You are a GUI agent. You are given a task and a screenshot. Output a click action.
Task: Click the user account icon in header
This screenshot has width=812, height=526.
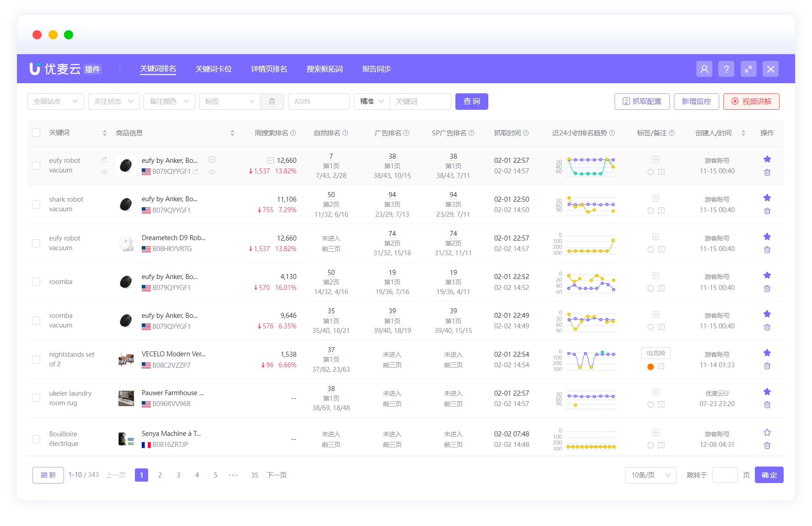pyautogui.click(x=704, y=69)
